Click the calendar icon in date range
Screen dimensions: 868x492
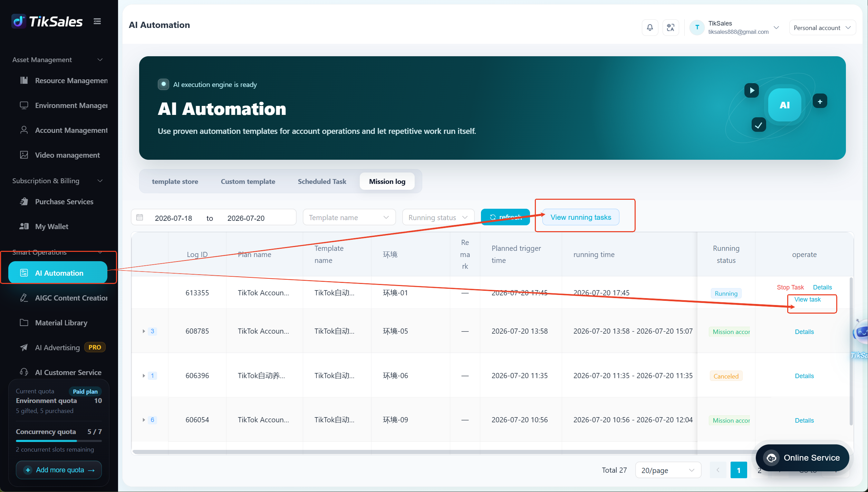(140, 217)
